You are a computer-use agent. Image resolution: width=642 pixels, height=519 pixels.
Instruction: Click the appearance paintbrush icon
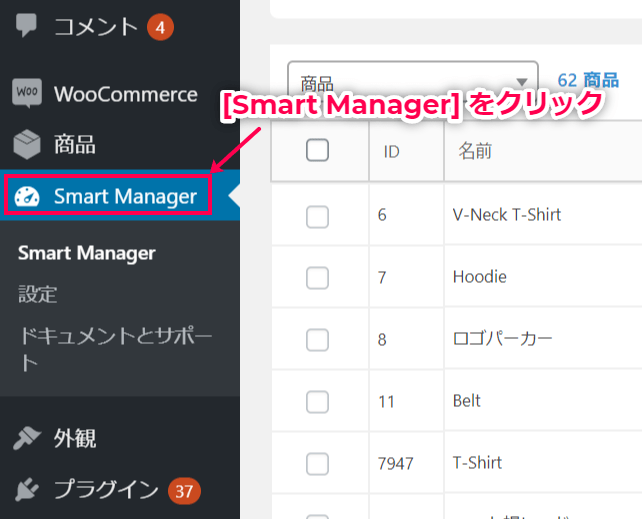pos(27,438)
